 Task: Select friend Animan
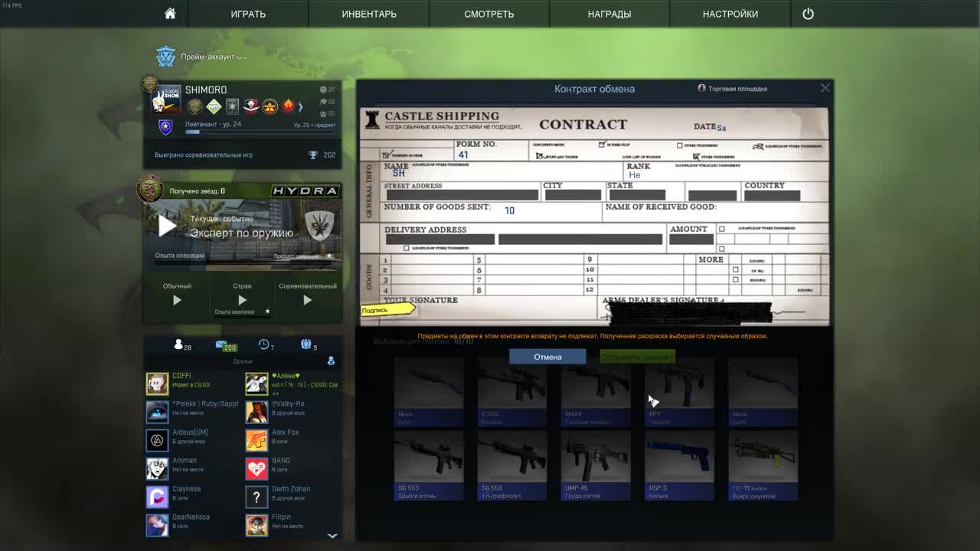coord(193,468)
